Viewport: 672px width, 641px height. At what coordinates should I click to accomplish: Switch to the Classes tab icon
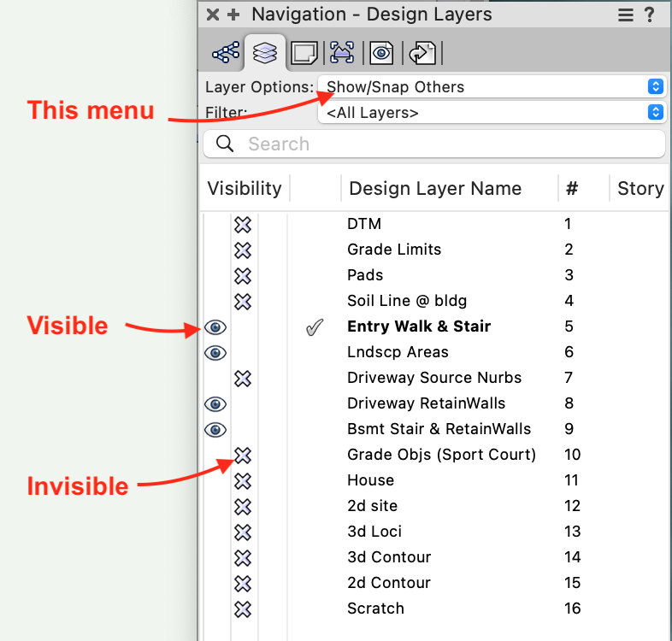point(226,53)
